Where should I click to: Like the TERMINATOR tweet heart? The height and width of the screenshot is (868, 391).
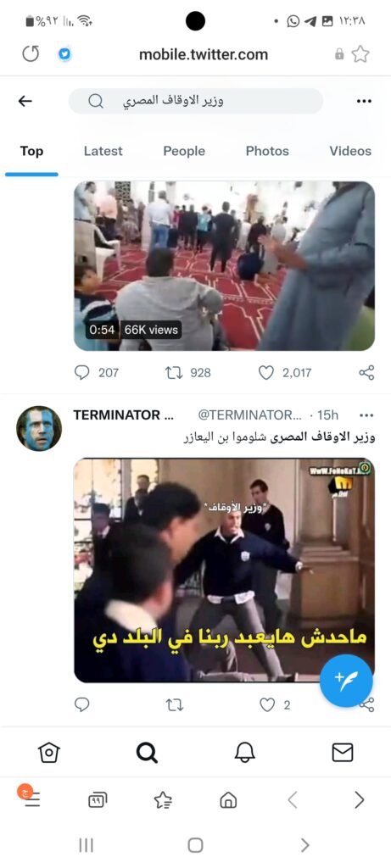267,704
